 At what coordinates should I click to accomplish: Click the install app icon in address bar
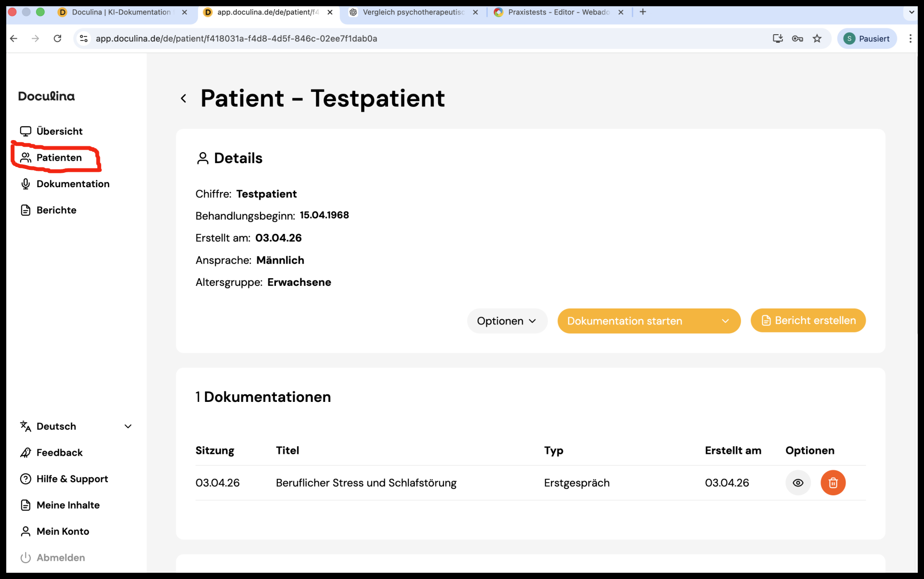(778, 39)
